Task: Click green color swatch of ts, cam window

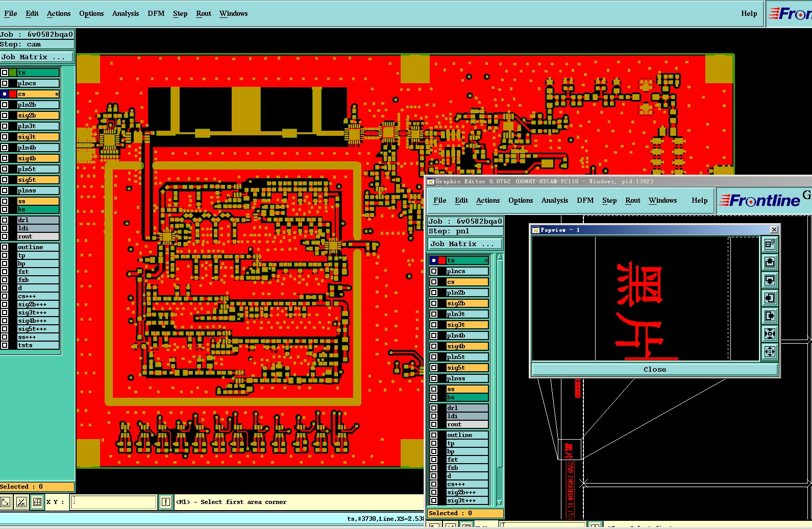Action: pos(13,73)
